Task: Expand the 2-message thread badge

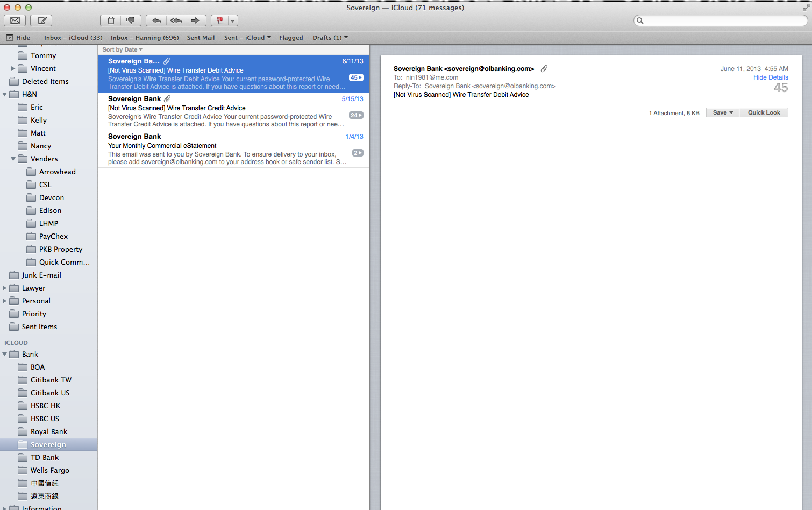Action: (358, 153)
